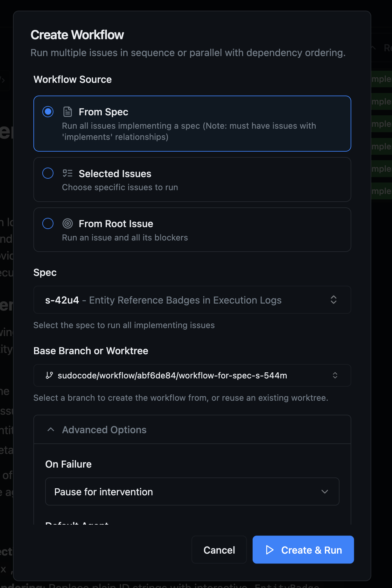Choose the Selected Issues radio option
Viewport: 392px width, 588px height.
pyautogui.click(x=48, y=173)
